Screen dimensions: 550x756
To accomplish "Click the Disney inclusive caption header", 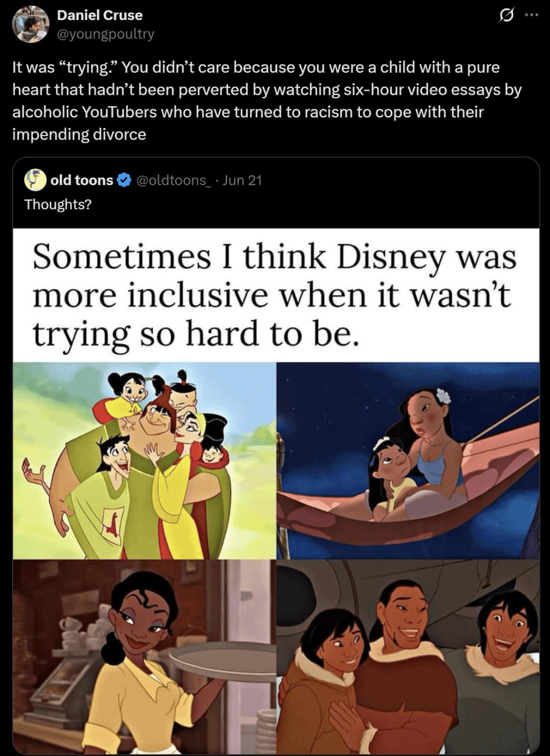I will point(276,295).
